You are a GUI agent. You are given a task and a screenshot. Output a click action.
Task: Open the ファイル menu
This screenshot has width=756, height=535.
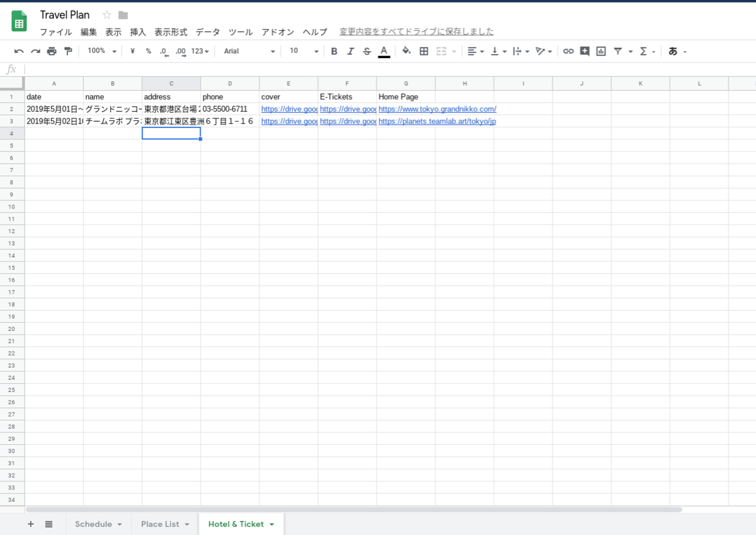click(x=56, y=32)
